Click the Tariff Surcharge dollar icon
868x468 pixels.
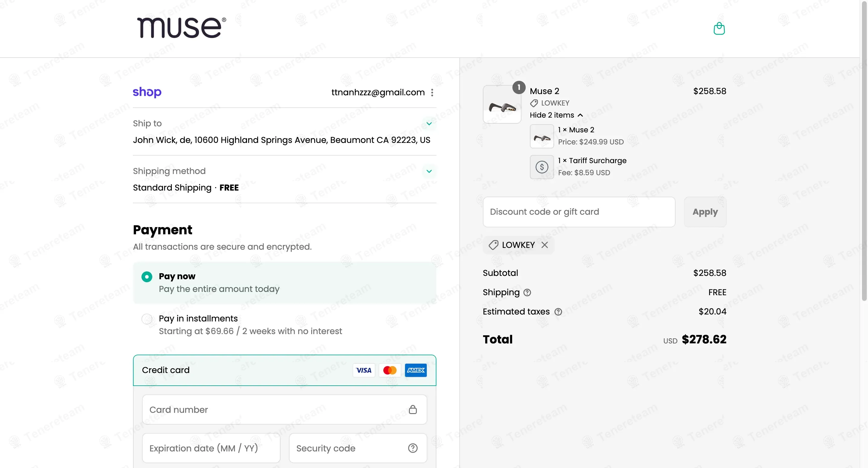pyautogui.click(x=542, y=167)
